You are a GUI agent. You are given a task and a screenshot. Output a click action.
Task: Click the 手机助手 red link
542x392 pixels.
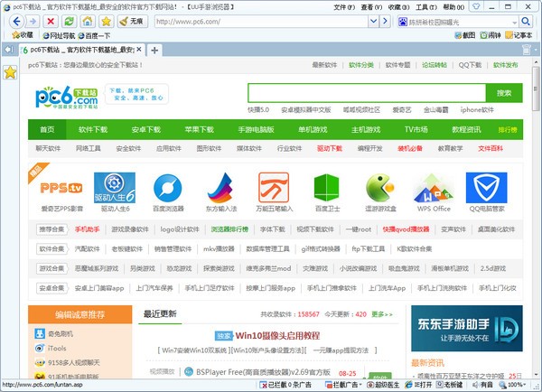pos(87,229)
